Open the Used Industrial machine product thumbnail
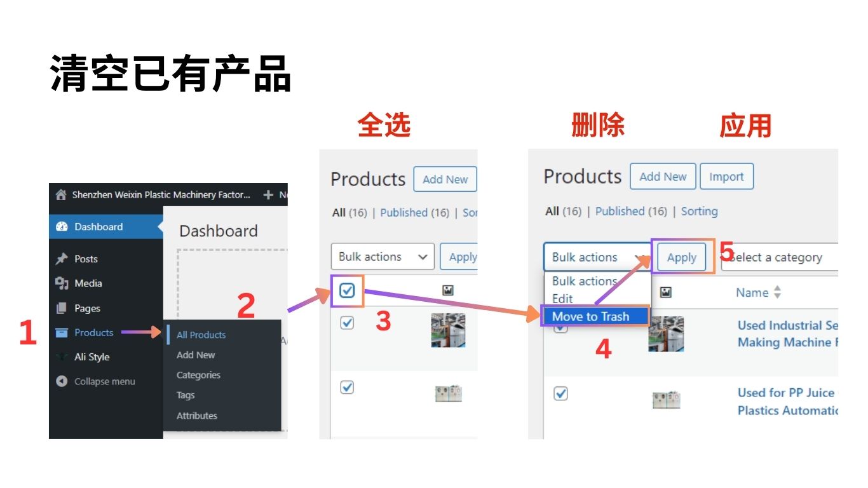Image resolution: width=868 pixels, height=488 pixels. (x=666, y=334)
